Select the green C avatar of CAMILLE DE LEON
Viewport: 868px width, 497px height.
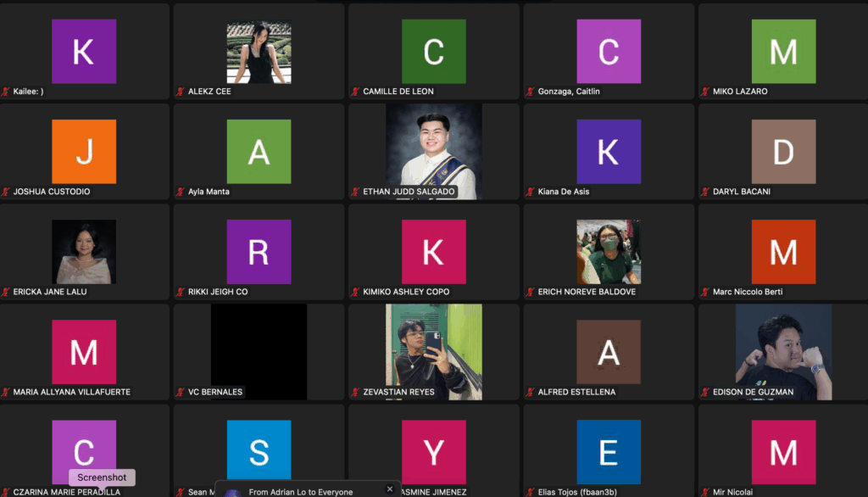point(433,52)
